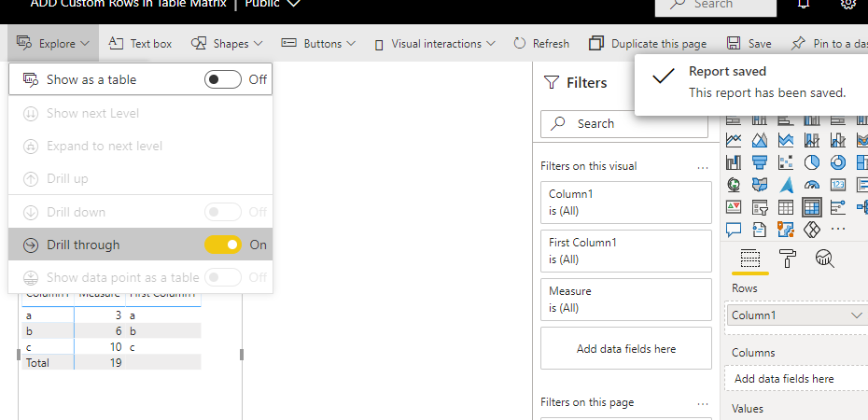Switch to the Fields pane tab
Image resolution: width=868 pixels, height=420 pixels.
(x=750, y=259)
